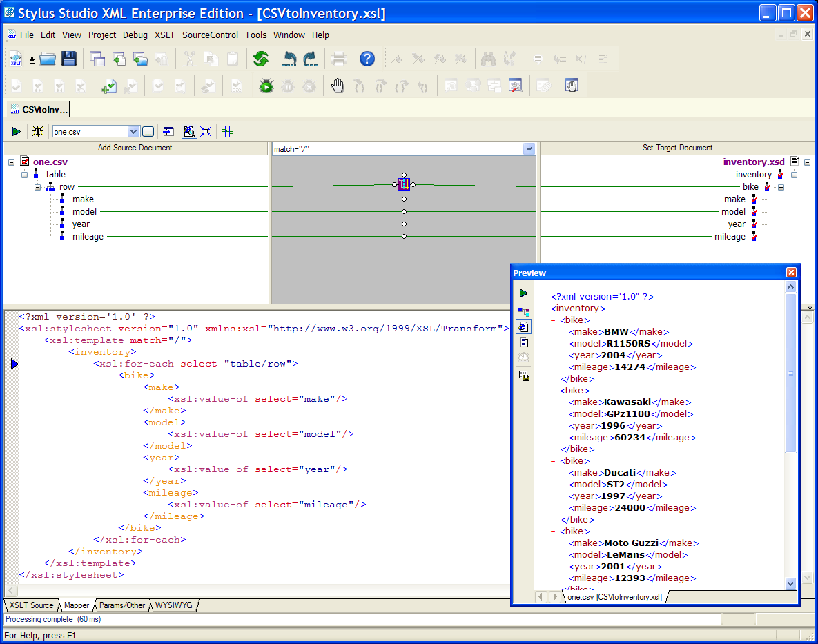The image size is (818, 644).
Task: Click the blue arrow-into-box mapper icon
Action: [x=168, y=131]
